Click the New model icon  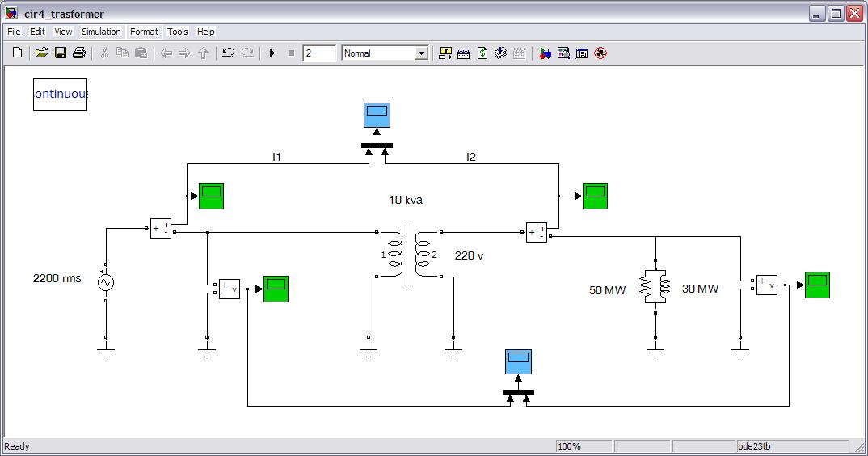17,53
